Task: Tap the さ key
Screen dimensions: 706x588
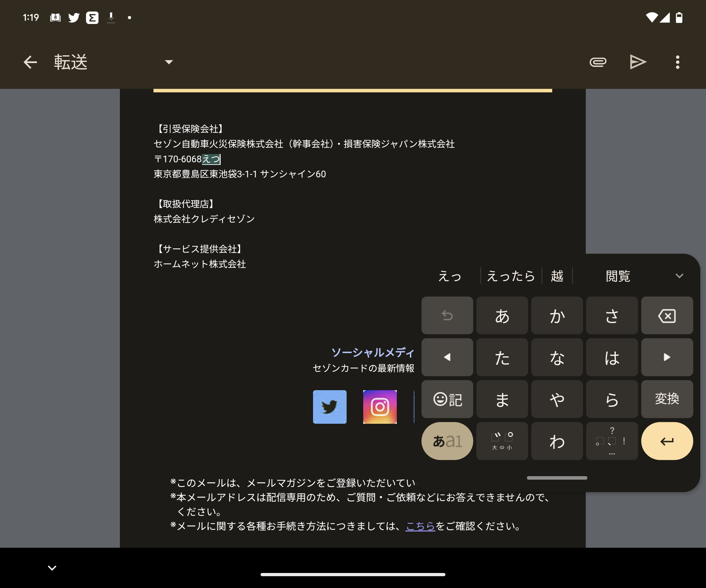Action: [x=612, y=315]
